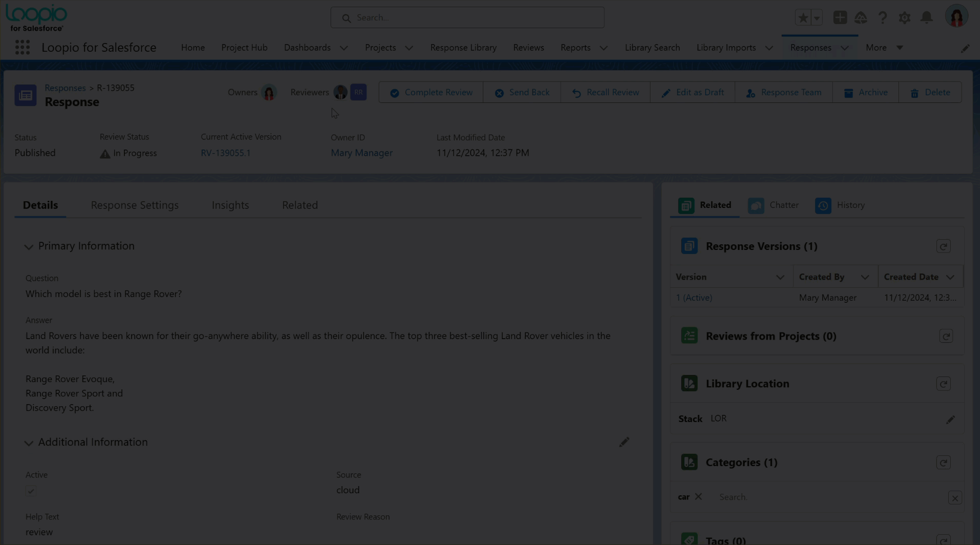Clear the Categories search box
This screenshot has width=980, height=545.
click(954, 498)
